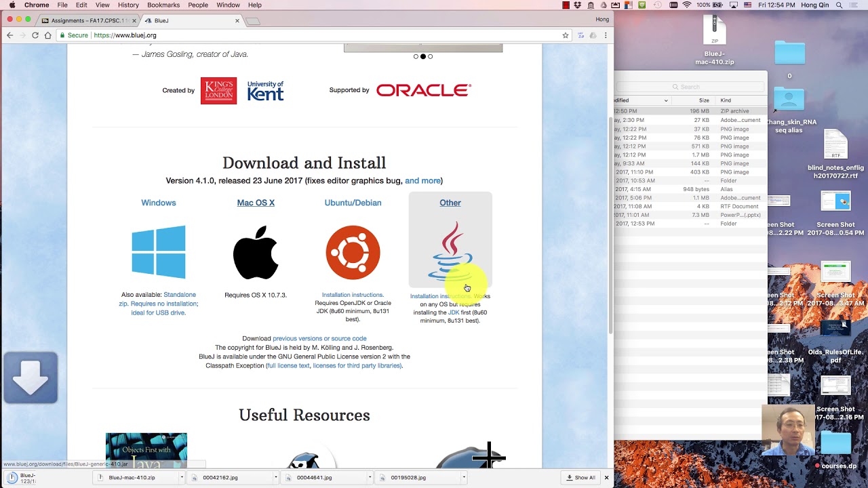The image size is (868, 488).
Task: Click the Ubuntu logo download icon
Action: coord(353,252)
